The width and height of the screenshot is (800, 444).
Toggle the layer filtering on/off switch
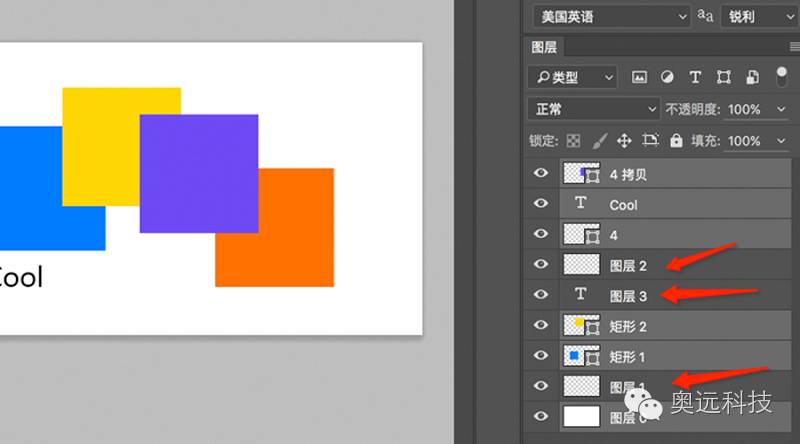click(x=781, y=77)
